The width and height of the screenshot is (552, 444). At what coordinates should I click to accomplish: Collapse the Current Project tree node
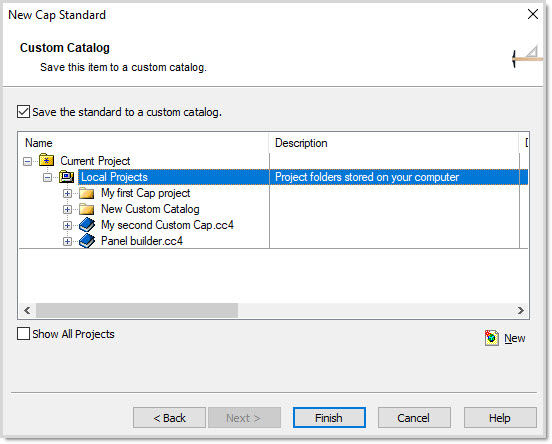tap(27, 161)
